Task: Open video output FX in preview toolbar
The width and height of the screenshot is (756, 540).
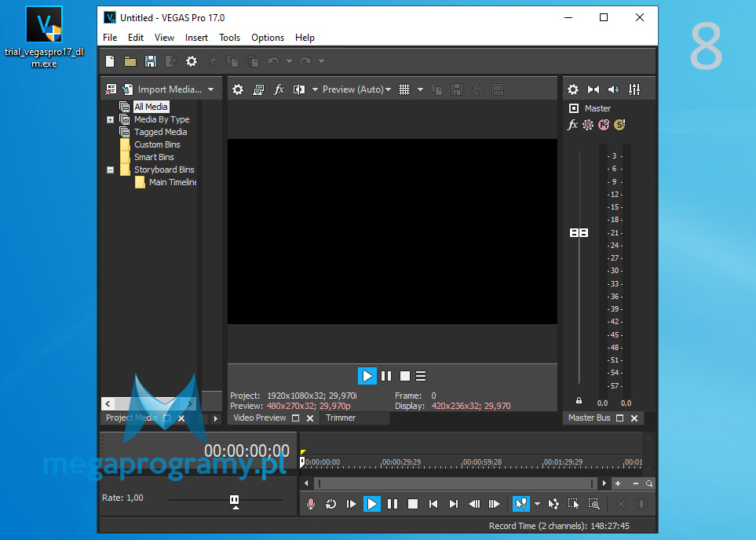Action: click(279, 89)
